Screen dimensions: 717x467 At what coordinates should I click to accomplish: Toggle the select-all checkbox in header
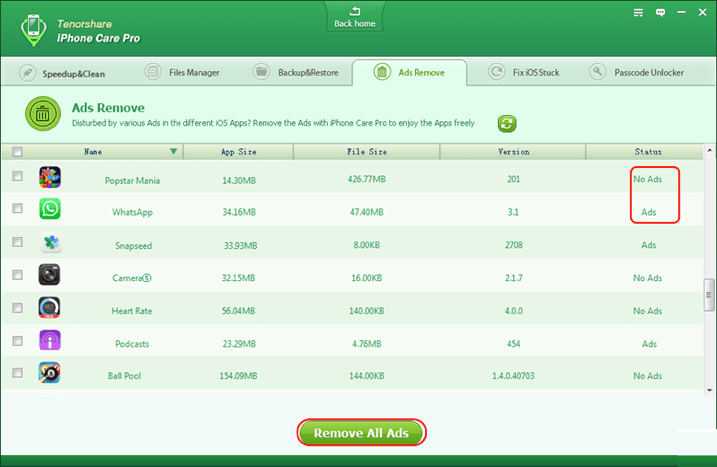click(x=17, y=151)
